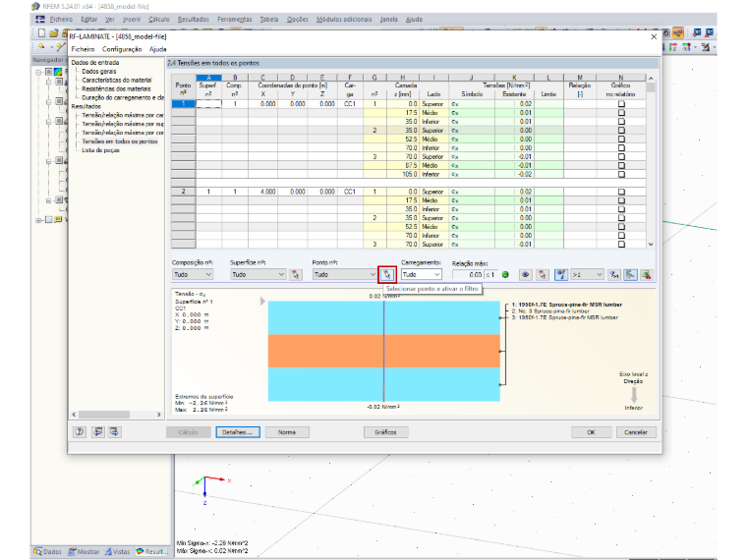Switch to the Mostrar navigator tab

point(84,551)
